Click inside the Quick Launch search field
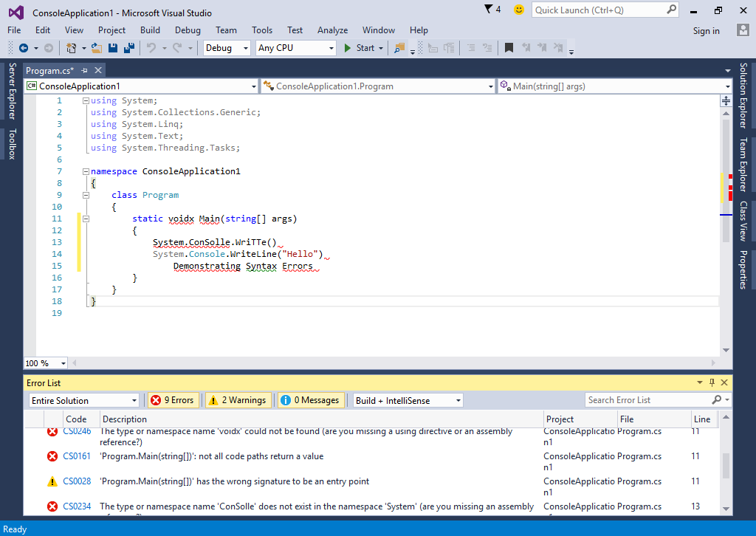 coord(599,10)
